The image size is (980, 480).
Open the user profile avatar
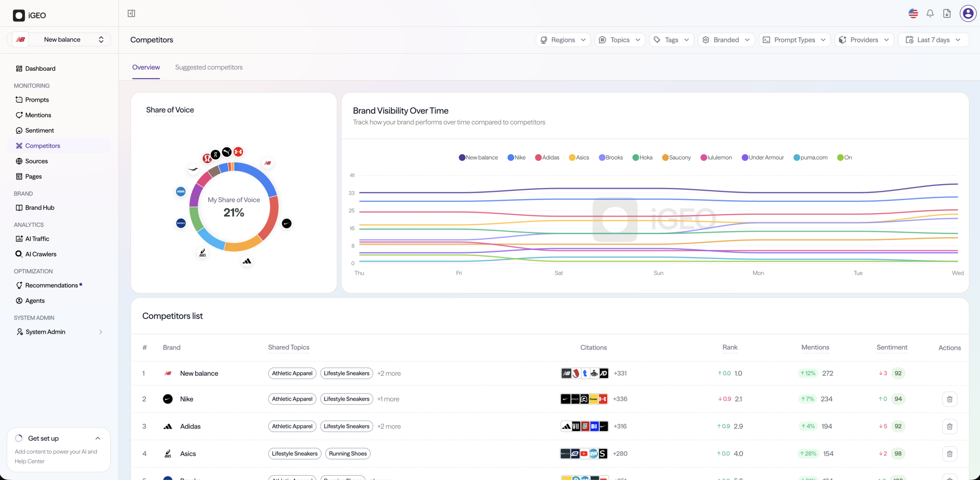click(968, 13)
